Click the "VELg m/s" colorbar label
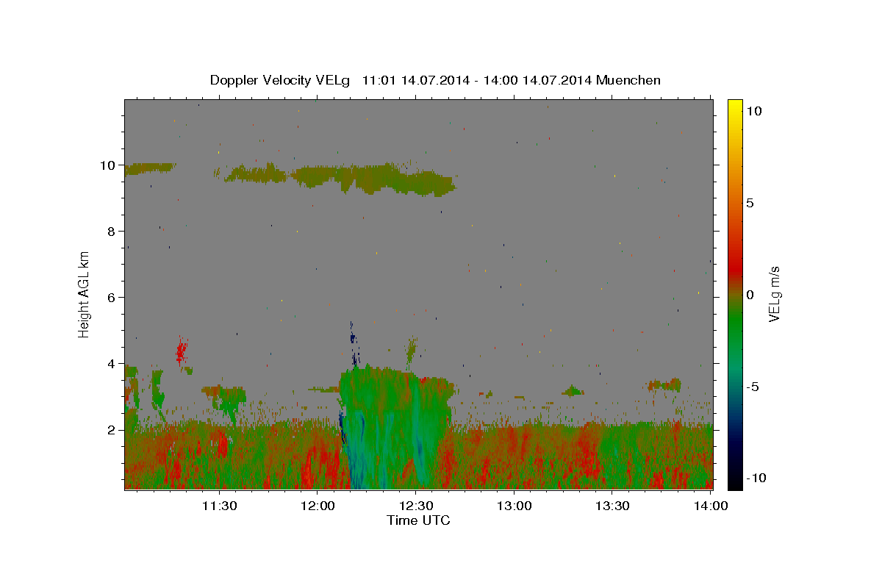Image resolution: width=882 pixels, height=588 pixels. click(774, 294)
